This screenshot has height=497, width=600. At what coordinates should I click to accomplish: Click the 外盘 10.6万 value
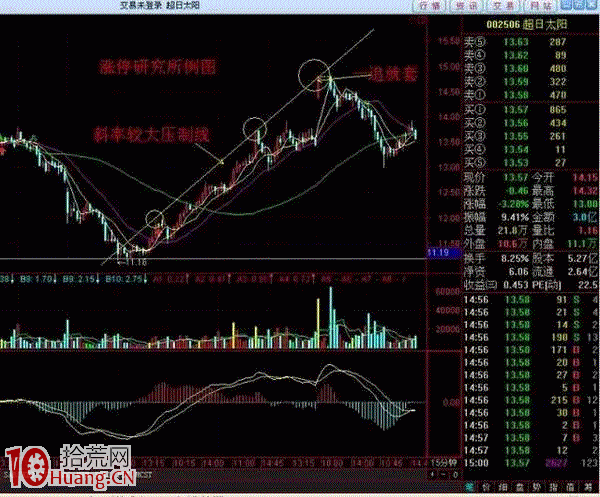[513, 243]
